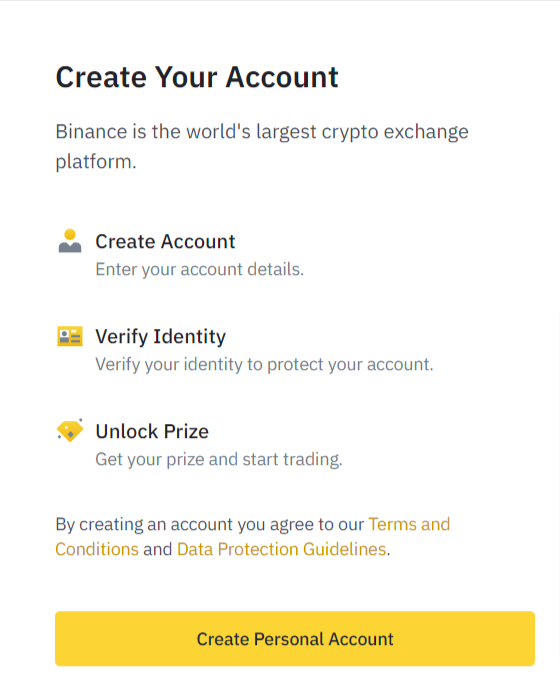Click the word 'and' between the two links
Screen dimensions: 560x686
tap(158, 549)
